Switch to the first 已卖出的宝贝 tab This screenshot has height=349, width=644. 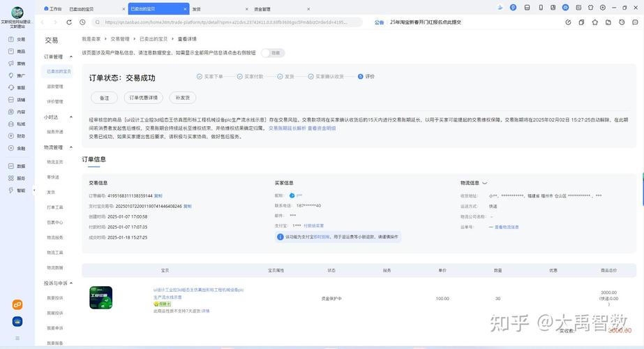tap(82, 8)
